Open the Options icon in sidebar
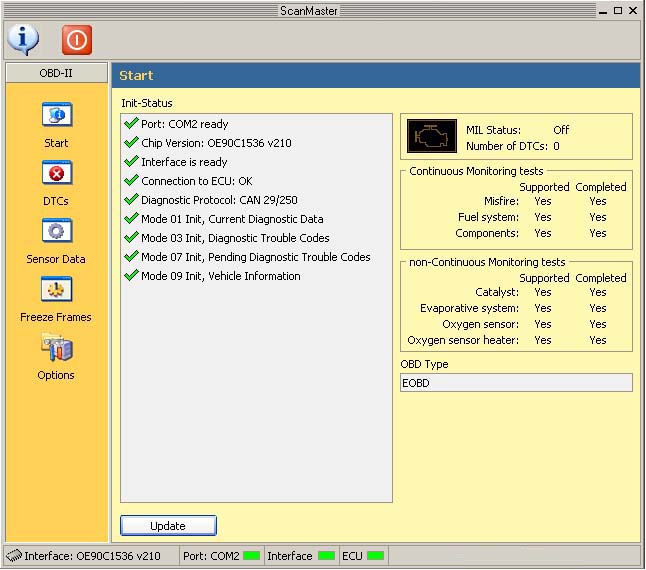 56,348
